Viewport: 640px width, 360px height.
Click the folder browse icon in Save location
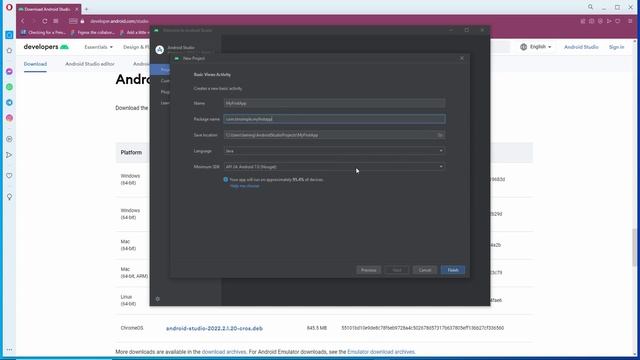[x=440, y=135]
